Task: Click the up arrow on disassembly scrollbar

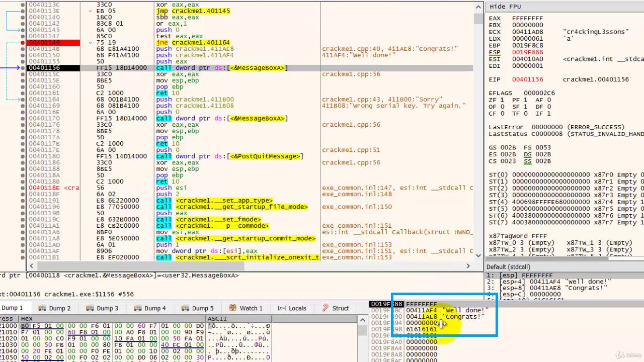Action: tap(477, 6)
